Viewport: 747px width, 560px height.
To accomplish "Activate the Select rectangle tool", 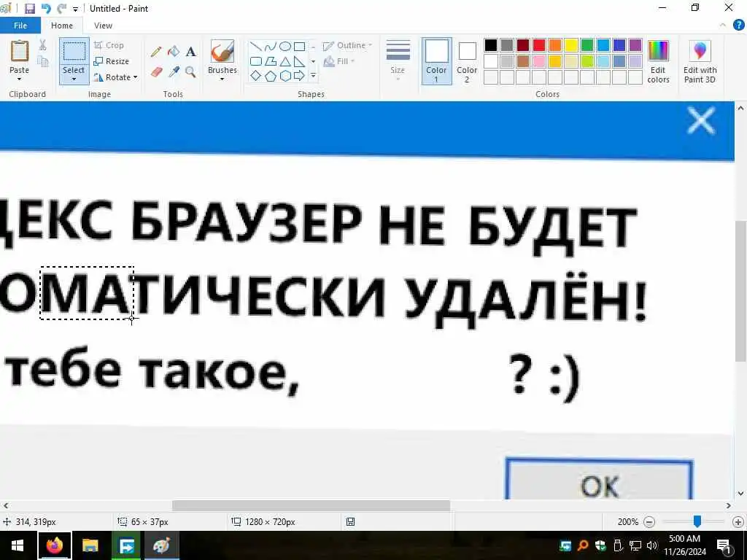I will (74, 52).
